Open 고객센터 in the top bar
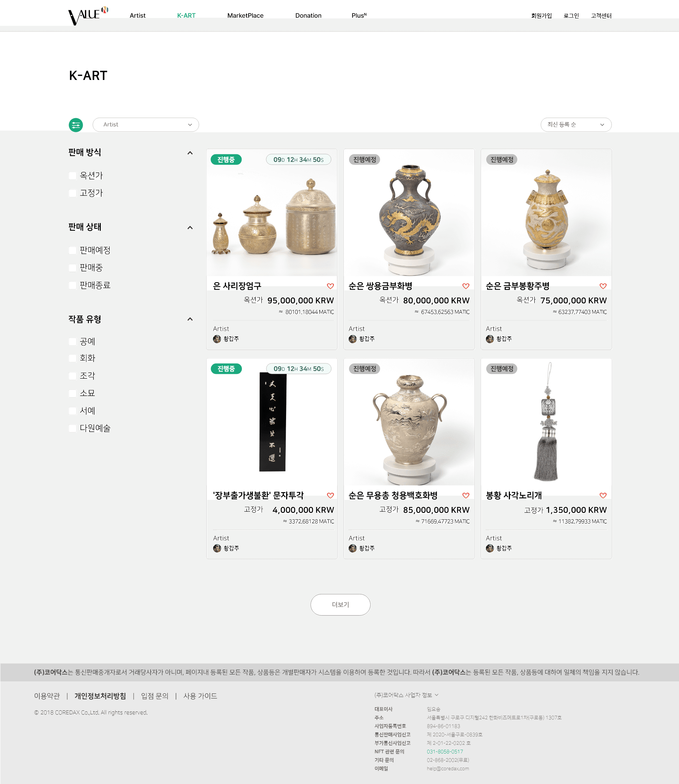This screenshot has width=679, height=784. click(601, 16)
